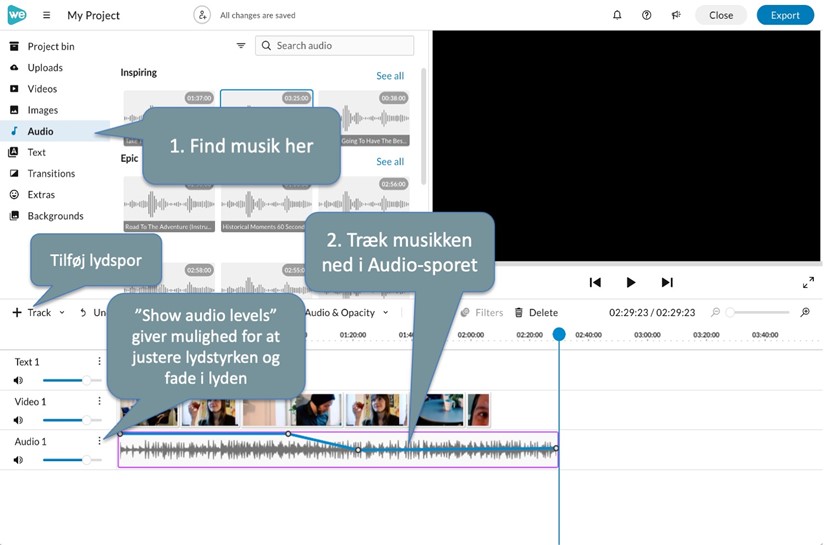Focus the Search audio field

click(334, 45)
